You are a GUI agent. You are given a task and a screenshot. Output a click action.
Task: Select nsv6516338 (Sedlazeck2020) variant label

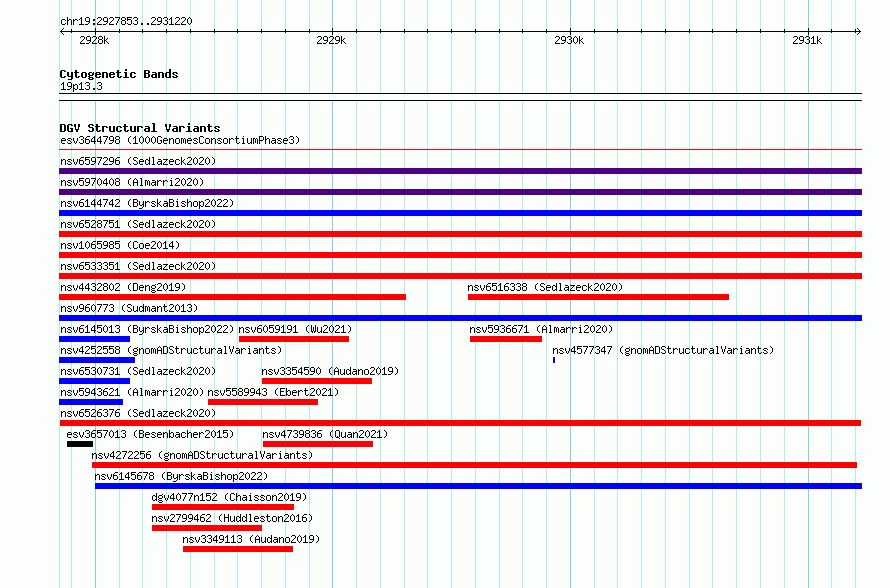(x=545, y=287)
